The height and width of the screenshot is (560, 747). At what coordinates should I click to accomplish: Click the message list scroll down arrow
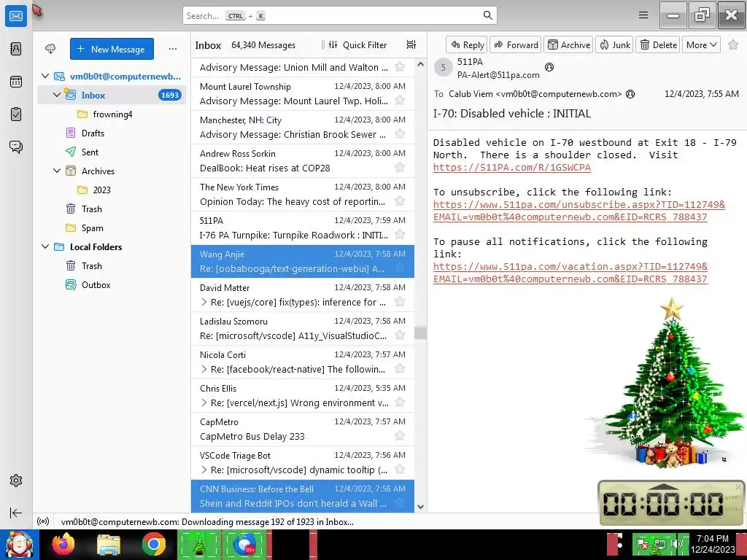420,507
